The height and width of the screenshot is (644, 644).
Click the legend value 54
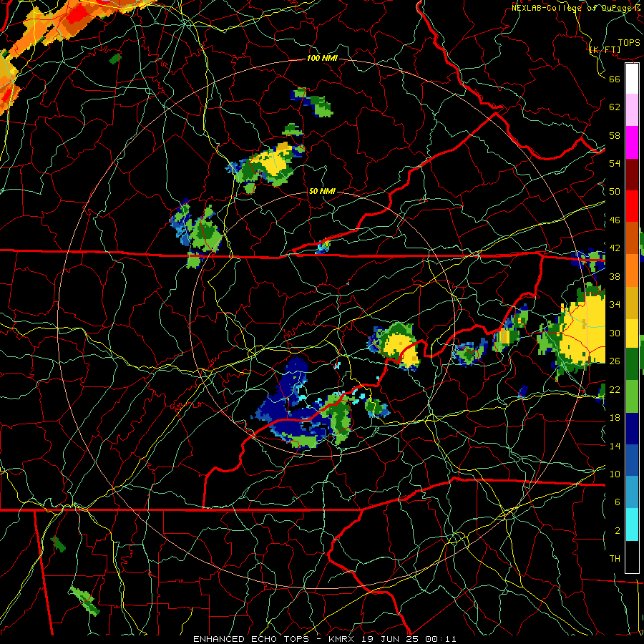615,163
